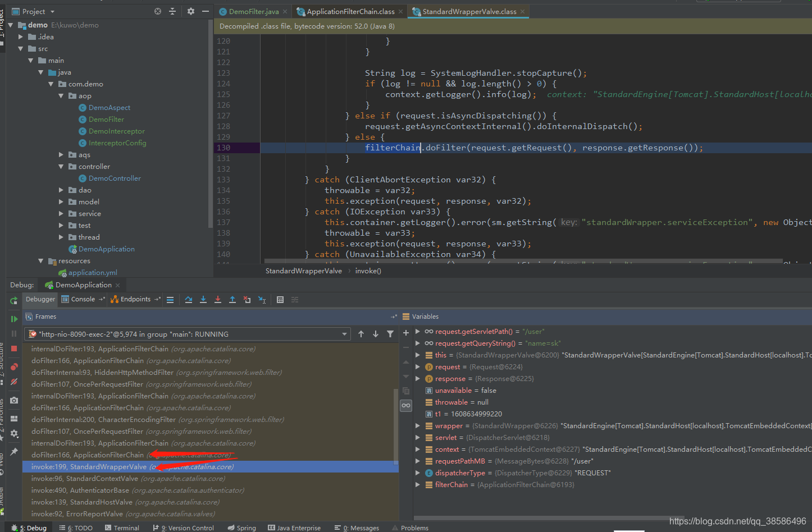
Task: Expand the wrapper variable node
Action: (x=418, y=426)
